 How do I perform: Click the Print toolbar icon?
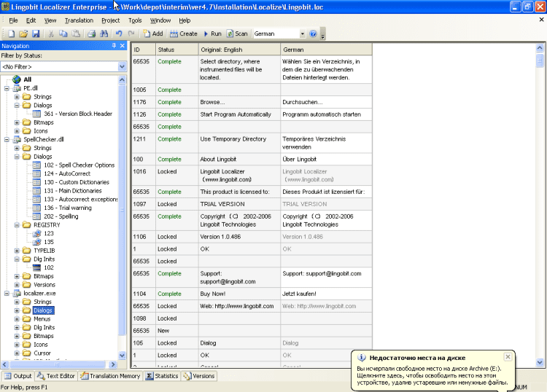[91, 34]
